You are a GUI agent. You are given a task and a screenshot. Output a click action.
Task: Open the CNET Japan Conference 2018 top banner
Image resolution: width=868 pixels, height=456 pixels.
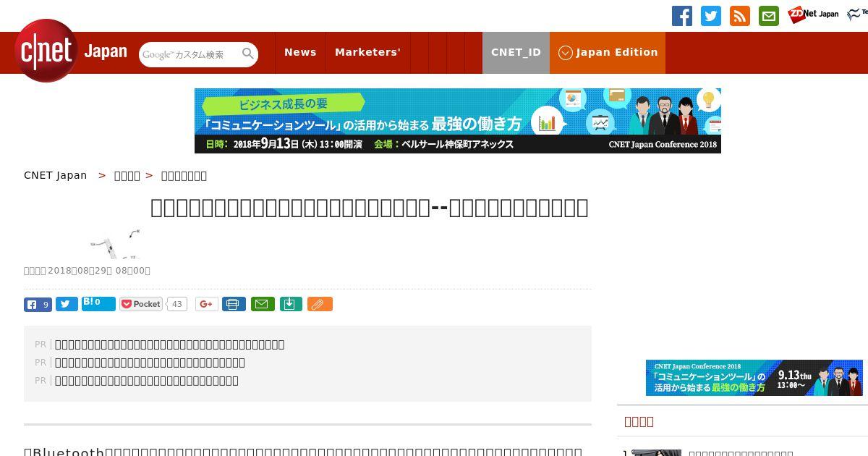pos(458,121)
